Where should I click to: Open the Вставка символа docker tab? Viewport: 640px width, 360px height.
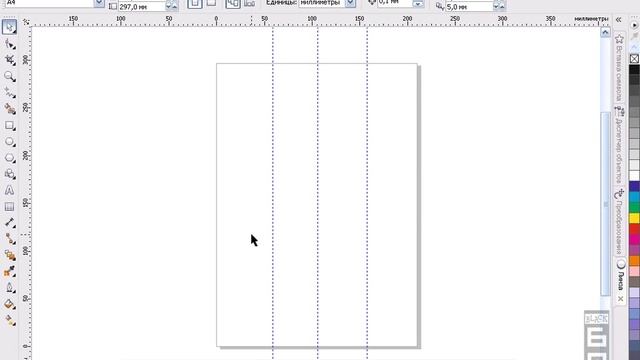click(619, 68)
